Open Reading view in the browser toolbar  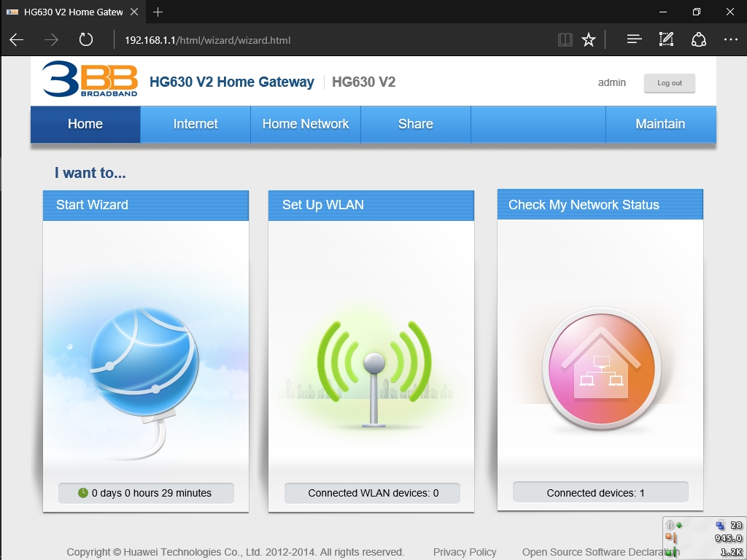click(x=565, y=40)
